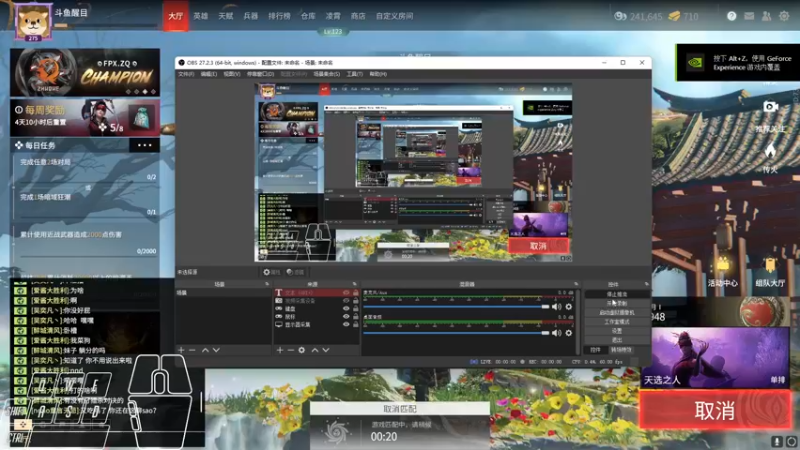Click microphone icon at game bottom corner
Screen dimensions: 800x450
tap(777, 441)
